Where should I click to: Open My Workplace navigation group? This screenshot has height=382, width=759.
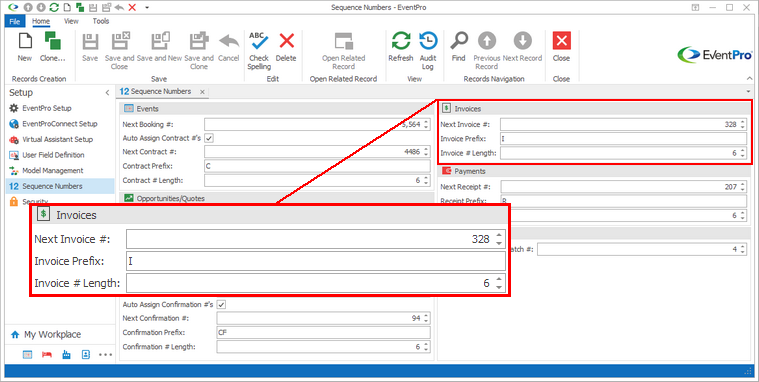pos(52,335)
